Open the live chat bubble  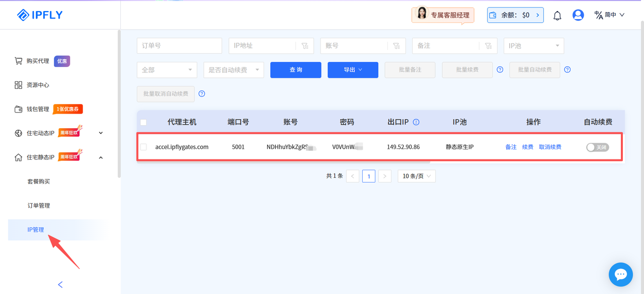(x=621, y=274)
